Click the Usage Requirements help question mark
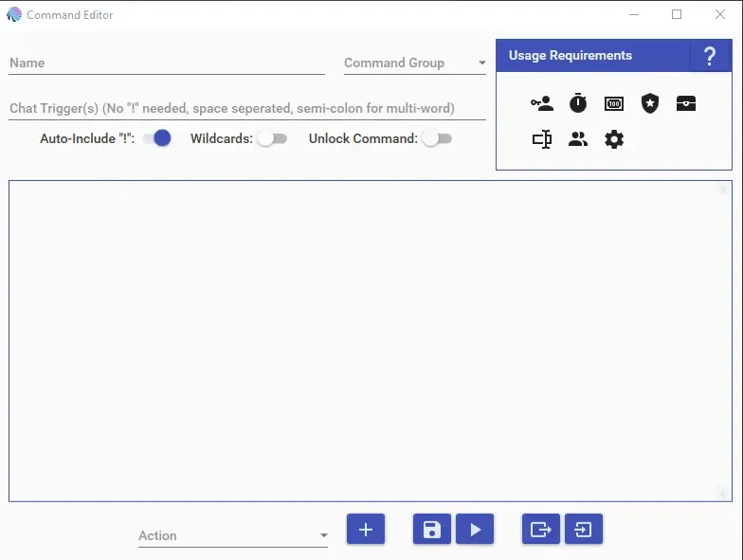 709,56
